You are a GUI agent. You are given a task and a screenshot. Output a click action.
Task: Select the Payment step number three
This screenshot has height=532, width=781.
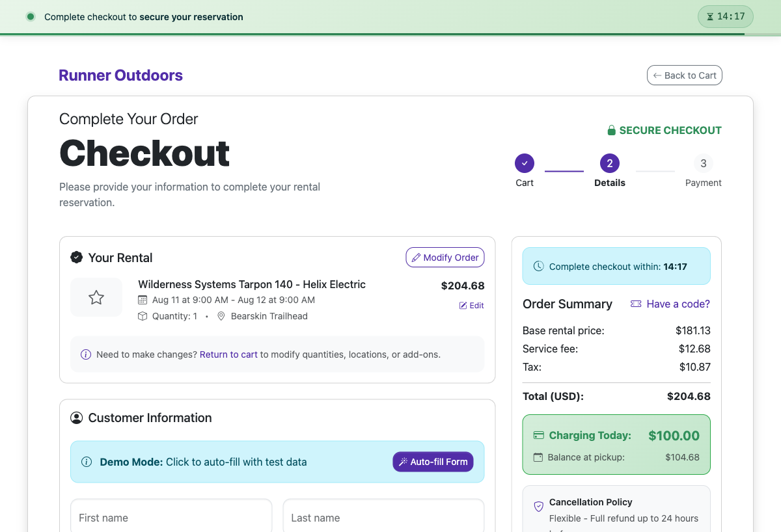click(x=704, y=163)
